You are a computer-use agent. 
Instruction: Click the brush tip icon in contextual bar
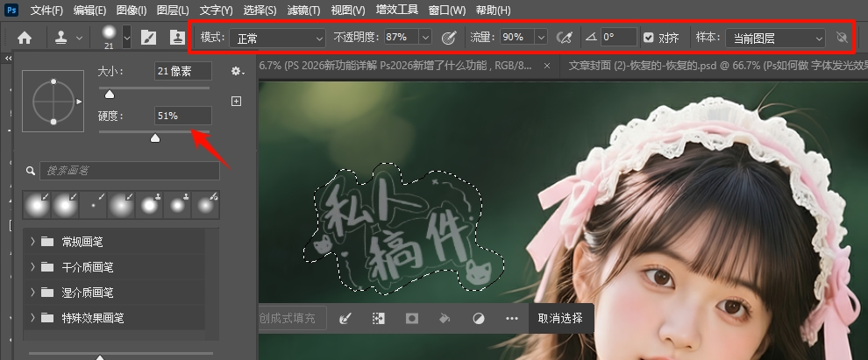pos(345,319)
